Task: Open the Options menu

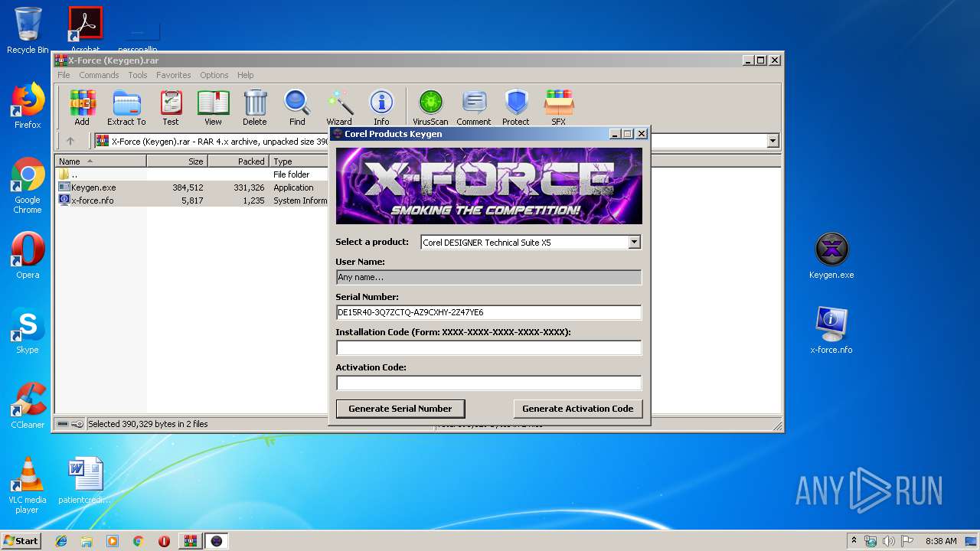Action: (x=214, y=75)
